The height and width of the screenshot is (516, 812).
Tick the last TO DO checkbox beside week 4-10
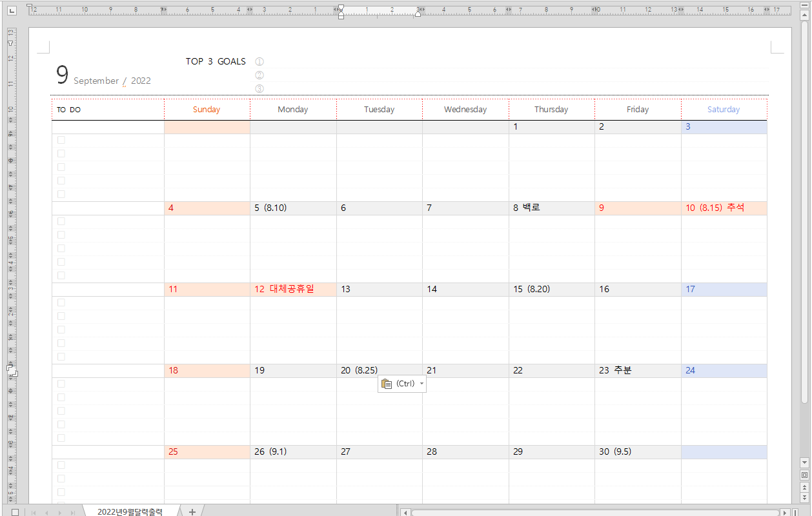pos(61,275)
